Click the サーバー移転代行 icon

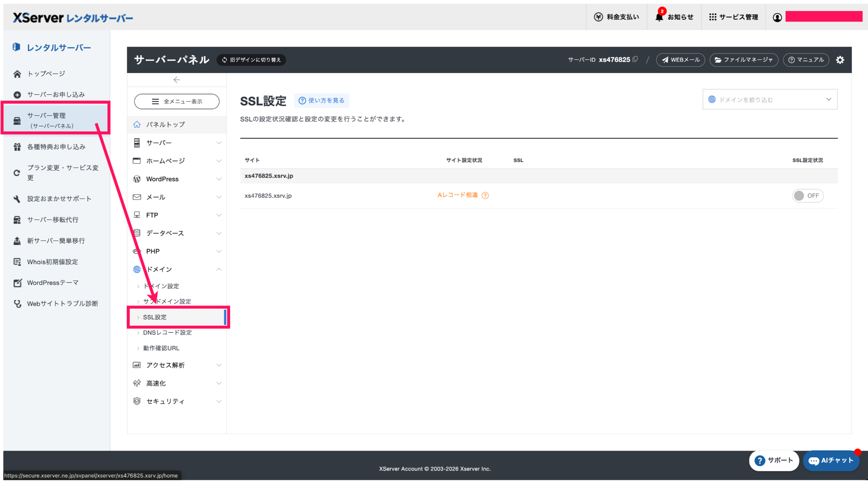click(x=17, y=220)
